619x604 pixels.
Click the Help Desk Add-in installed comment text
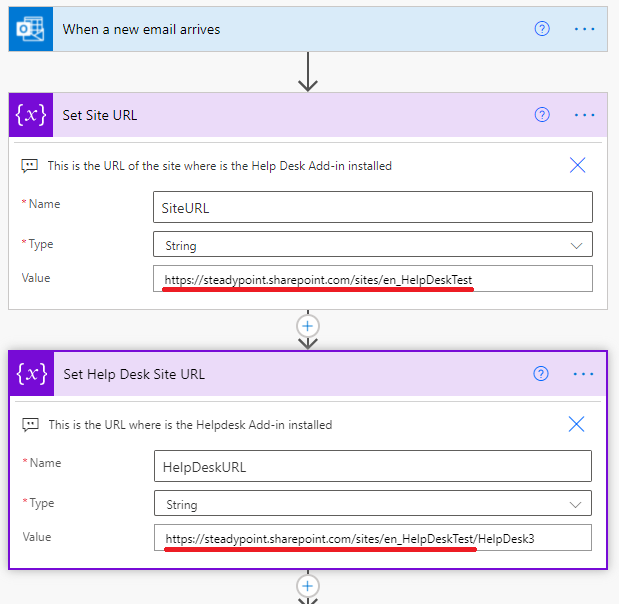click(220, 166)
